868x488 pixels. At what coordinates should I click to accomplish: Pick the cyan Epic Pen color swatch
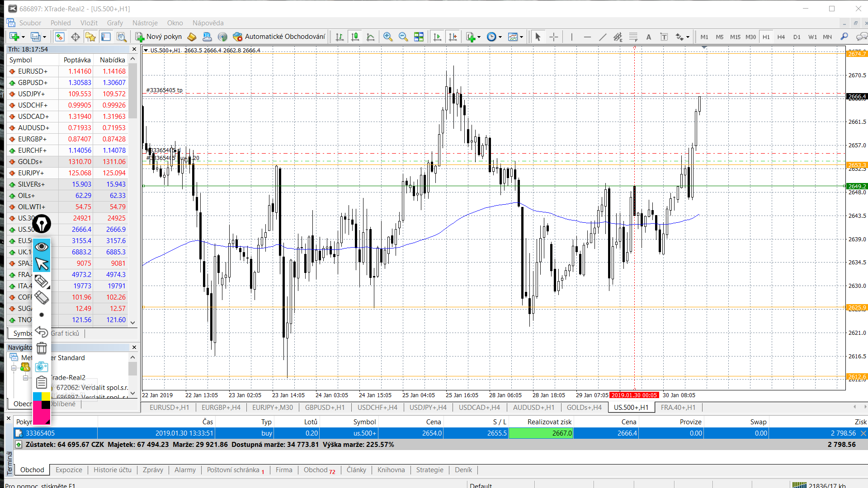coord(37,397)
